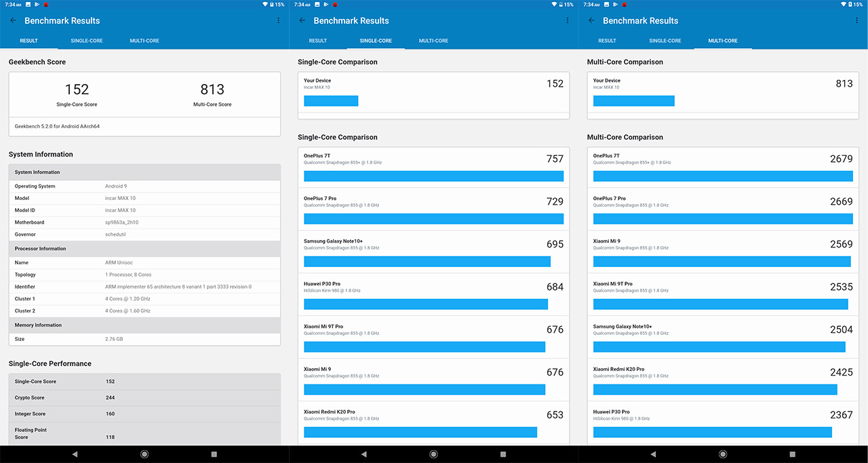The height and width of the screenshot is (463, 868).
Task: Open overflow menu on Single-Core Comparison screen
Action: coord(568,20)
